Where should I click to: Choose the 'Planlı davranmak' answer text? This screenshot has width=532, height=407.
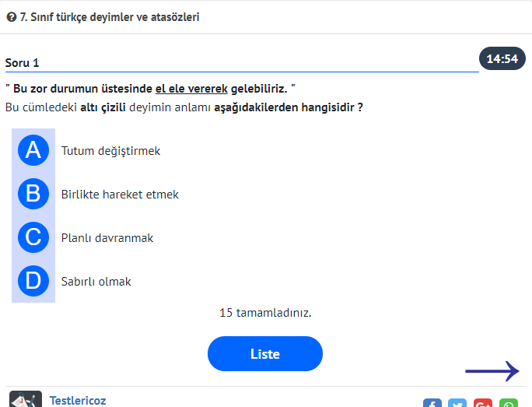click(107, 238)
